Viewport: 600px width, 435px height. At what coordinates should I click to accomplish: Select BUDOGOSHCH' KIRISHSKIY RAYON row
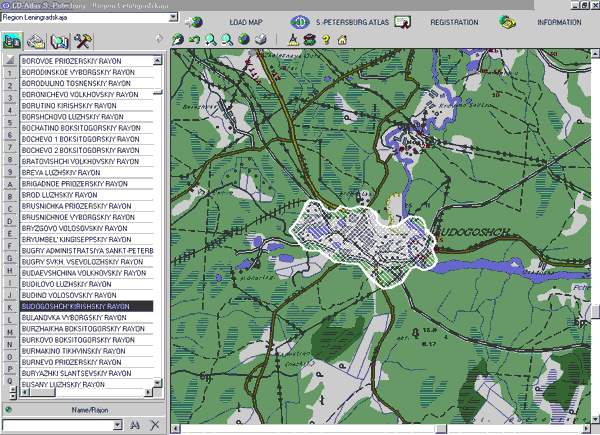(86, 306)
